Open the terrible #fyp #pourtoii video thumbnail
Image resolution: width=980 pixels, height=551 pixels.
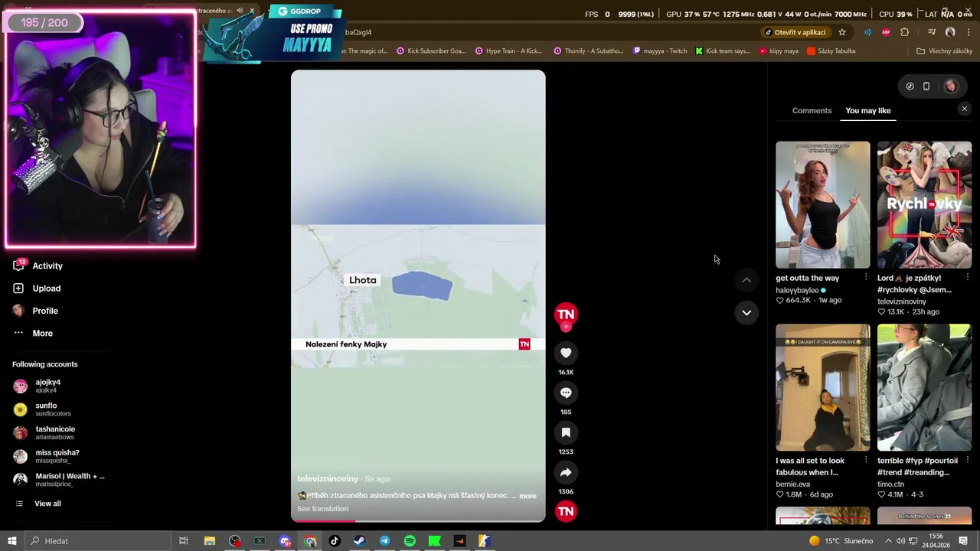[924, 387]
